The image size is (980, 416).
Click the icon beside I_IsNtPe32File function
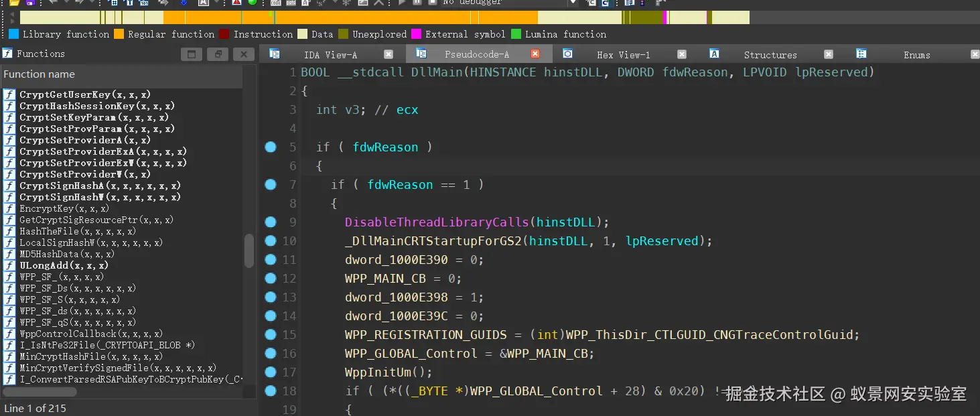tap(9, 346)
